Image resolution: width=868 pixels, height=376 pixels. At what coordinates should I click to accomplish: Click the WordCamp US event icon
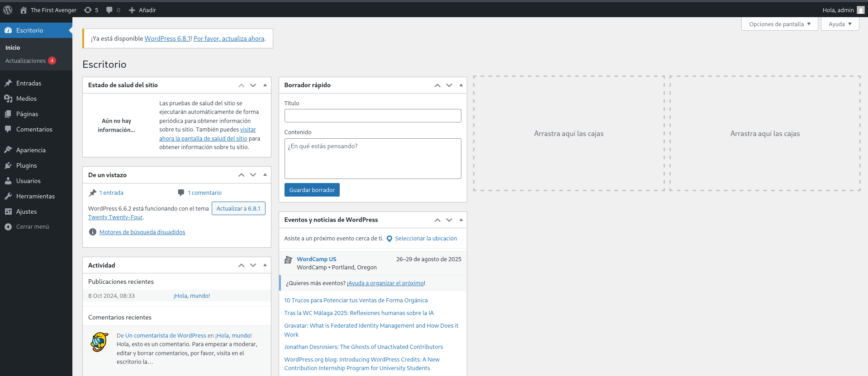[x=288, y=260]
